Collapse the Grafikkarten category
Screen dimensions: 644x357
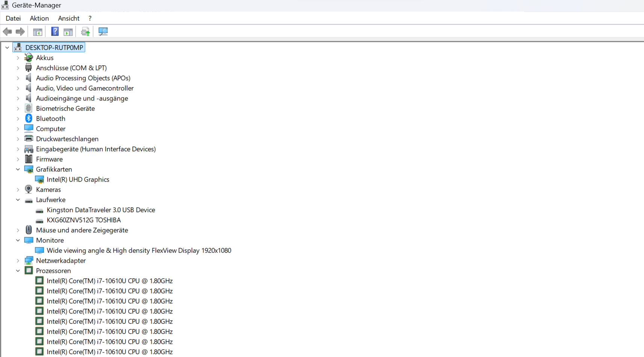(x=18, y=169)
